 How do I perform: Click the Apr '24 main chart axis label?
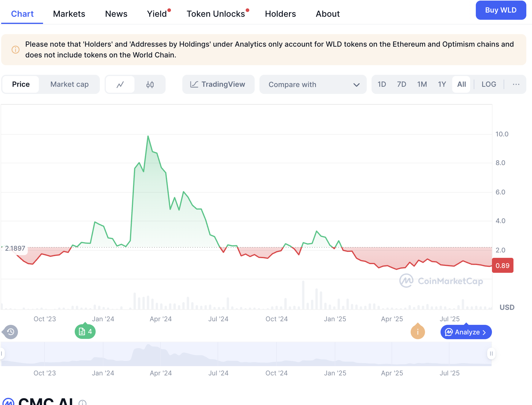[161, 319]
